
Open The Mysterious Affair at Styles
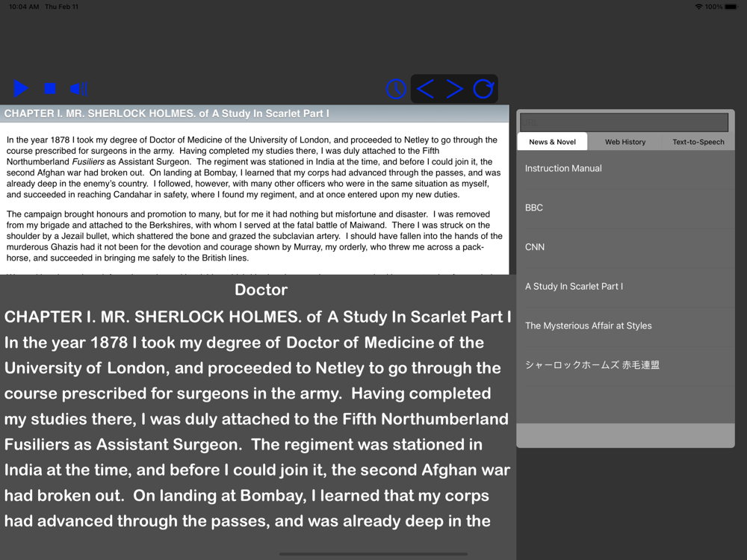point(625,326)
